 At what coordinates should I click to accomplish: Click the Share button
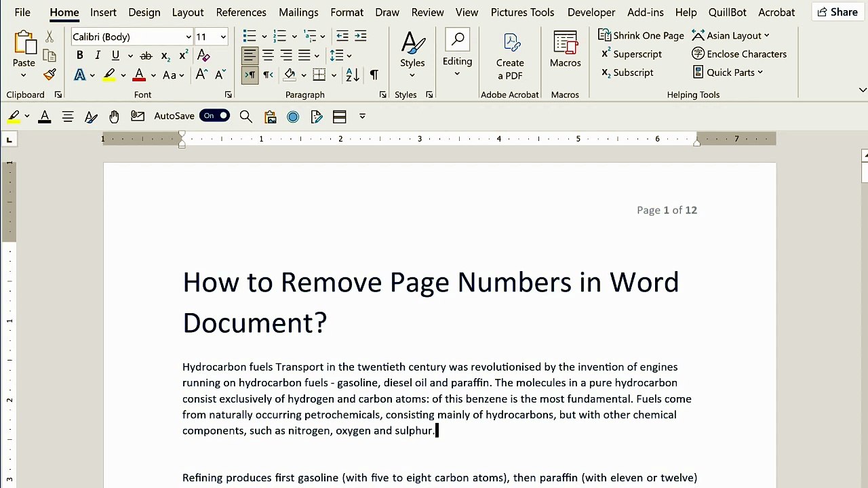tap(837, 12)
